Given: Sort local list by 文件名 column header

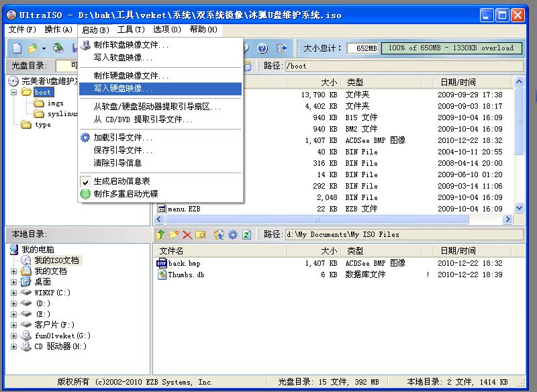Looking at the screenshot, I should tap(220, 251).
